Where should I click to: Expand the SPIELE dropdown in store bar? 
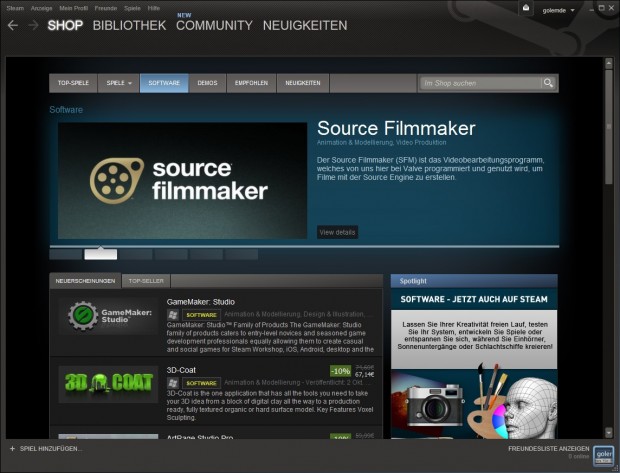(119, 83)
